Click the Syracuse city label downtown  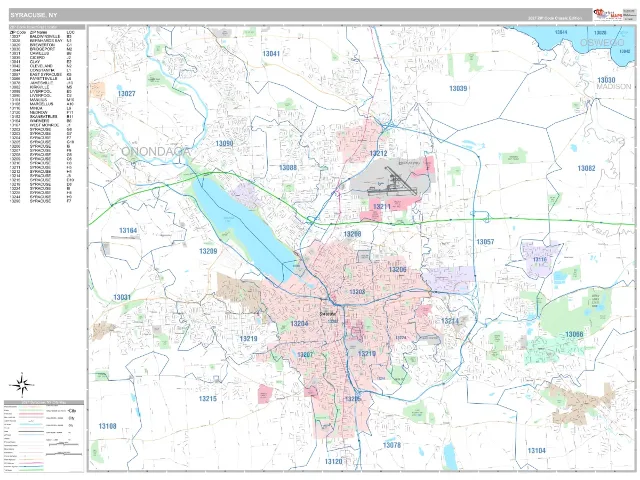coord(328,314)
